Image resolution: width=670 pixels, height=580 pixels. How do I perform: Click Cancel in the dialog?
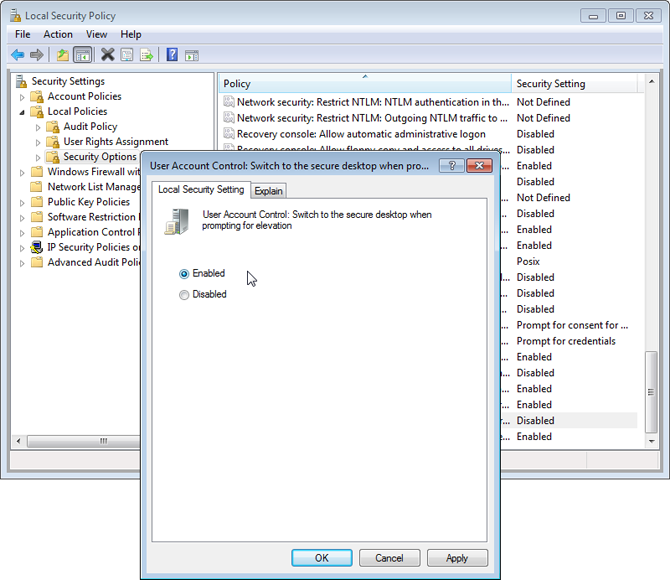coord(389,558)
